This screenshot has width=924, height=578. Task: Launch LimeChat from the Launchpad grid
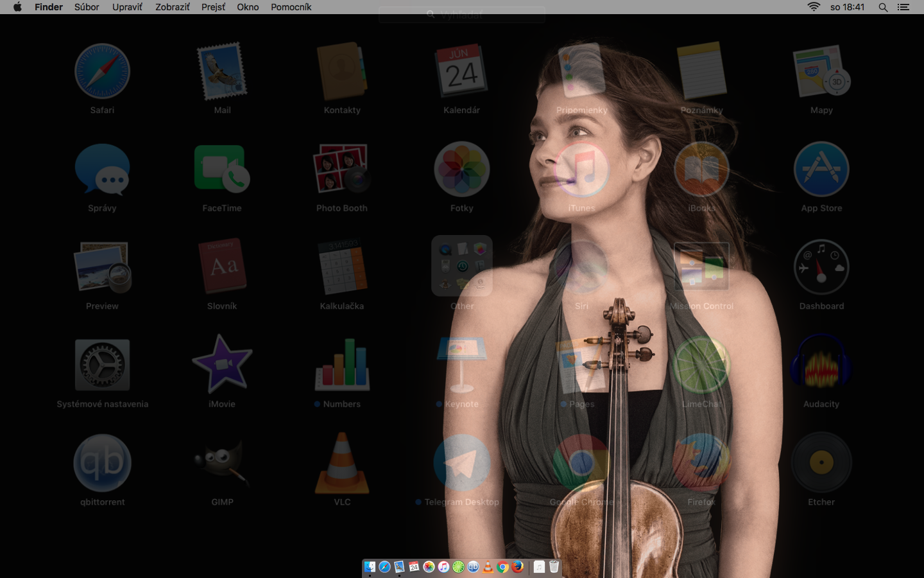[701, 365]
